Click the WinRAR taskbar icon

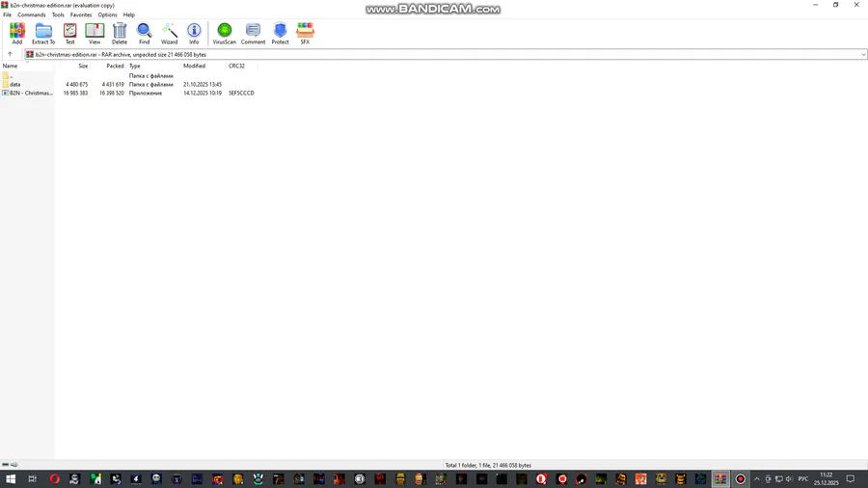click(x=720, y=479)
